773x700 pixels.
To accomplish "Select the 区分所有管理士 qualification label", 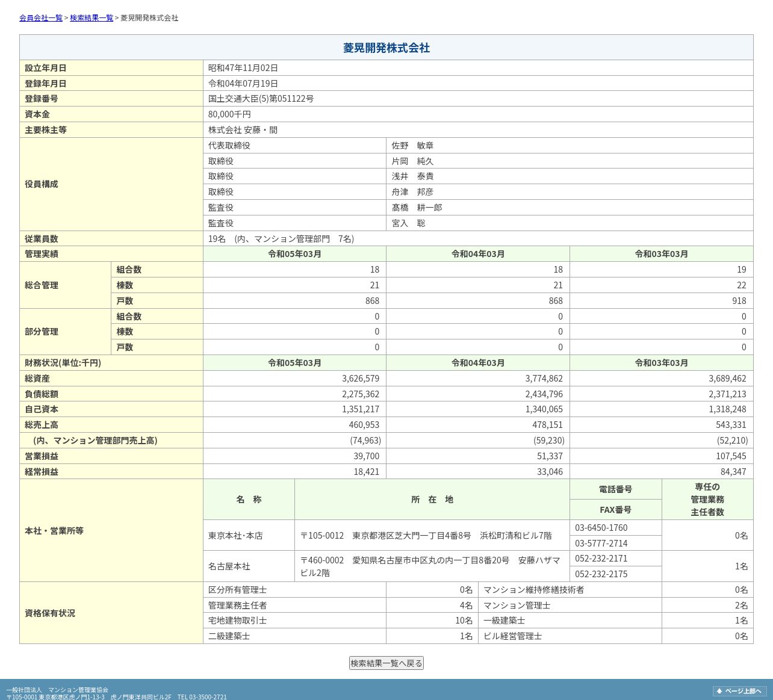I will pyautogui.click(x=238, y=590).
